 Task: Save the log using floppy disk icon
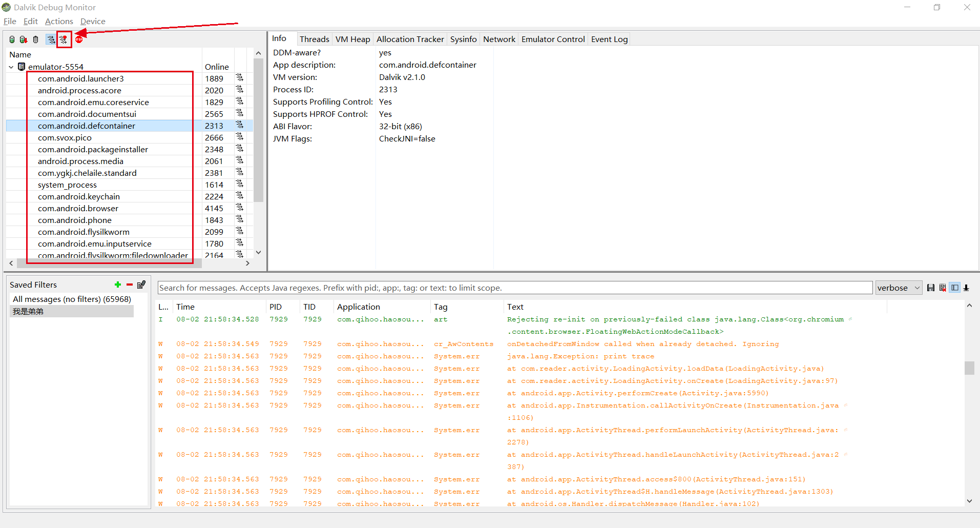coord(931,288)
